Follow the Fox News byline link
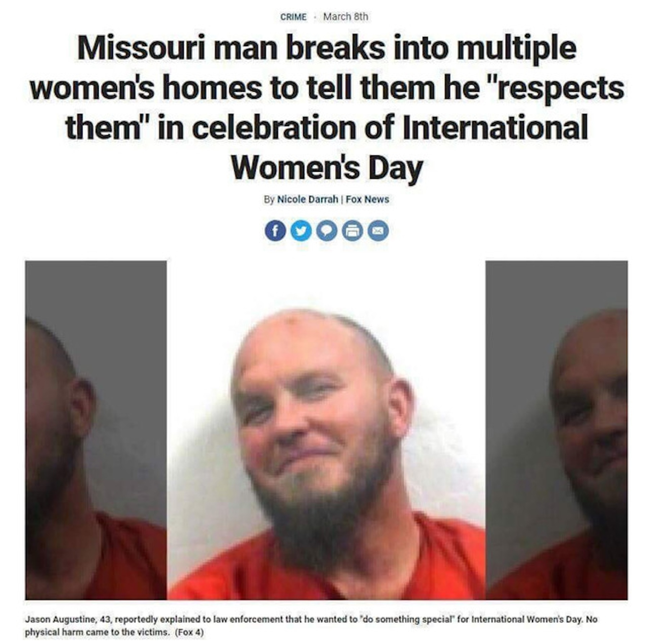Viewport: 648px width, 644px height. click(367, 199)
